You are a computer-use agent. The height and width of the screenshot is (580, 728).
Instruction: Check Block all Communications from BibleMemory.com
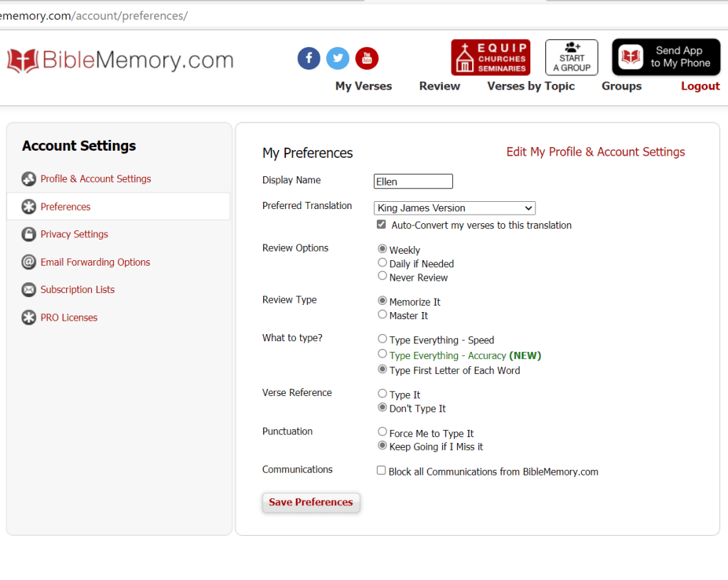coord(381,471)
